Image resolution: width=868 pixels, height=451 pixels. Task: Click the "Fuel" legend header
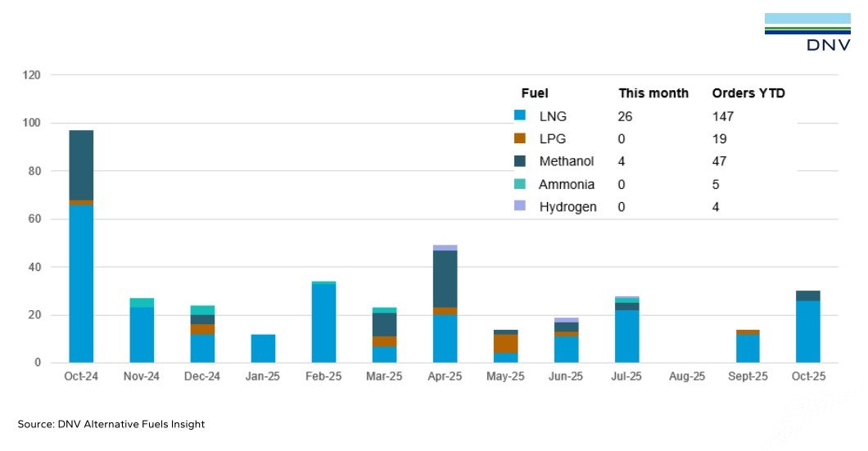click(535, 93)
